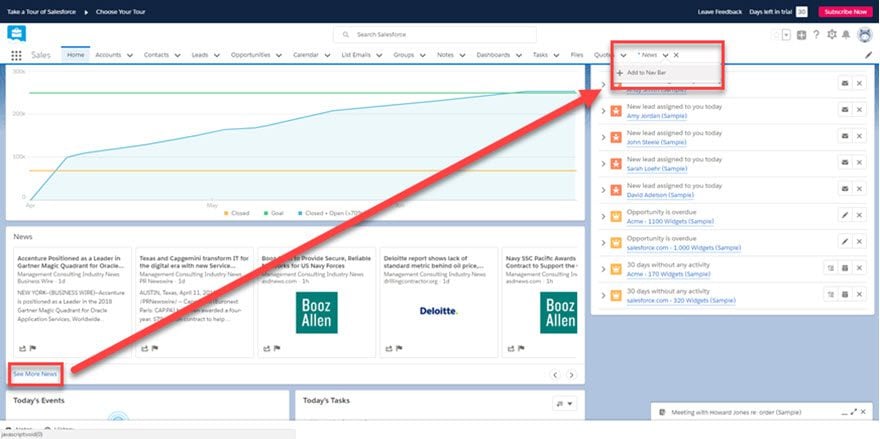Open the App Launcher grid icon

click(16, 55)
